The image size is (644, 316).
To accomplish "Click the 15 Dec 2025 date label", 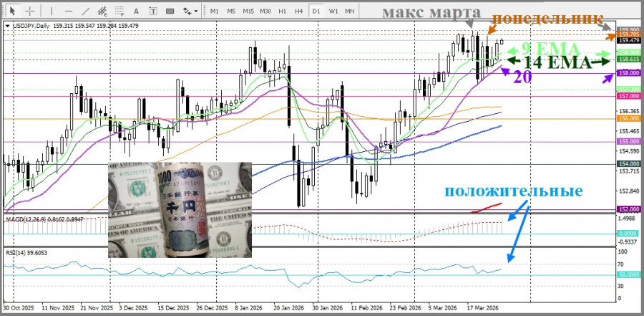I will (x=173, y=308).
